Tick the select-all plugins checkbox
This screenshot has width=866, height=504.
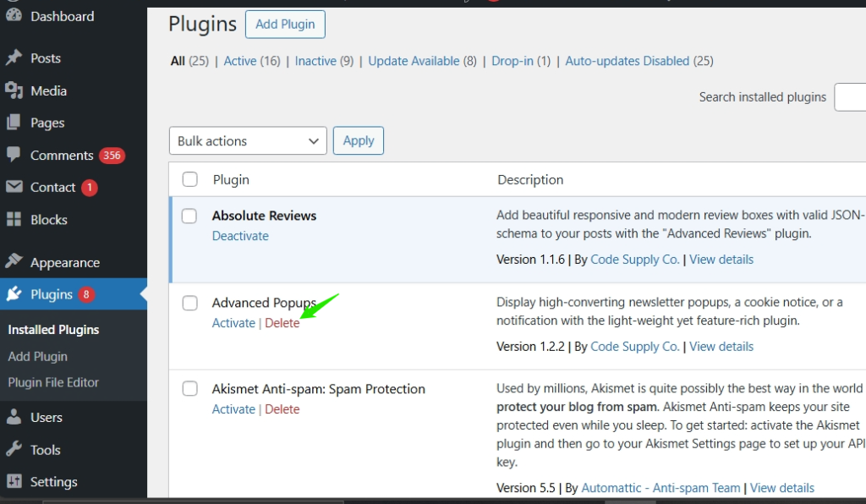click(x=190, y=179)
